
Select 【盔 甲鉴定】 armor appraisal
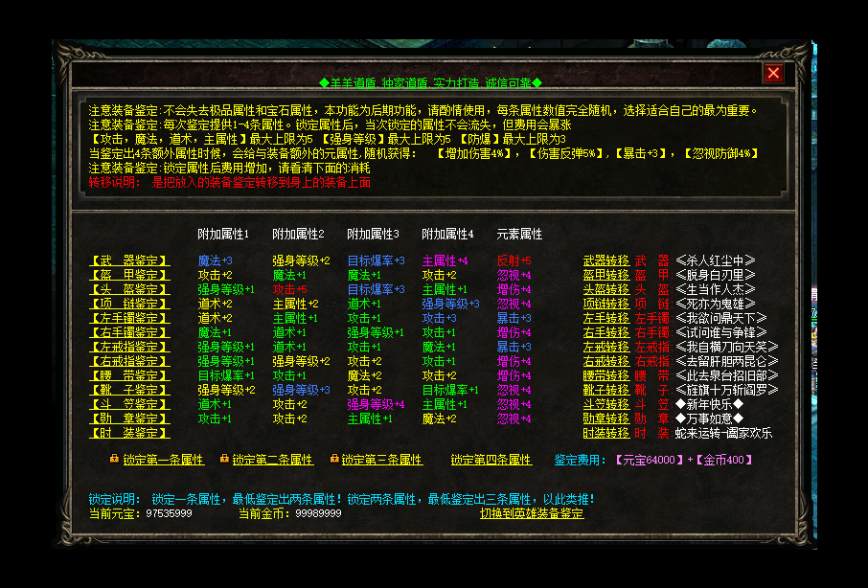[x=129, y=275]
